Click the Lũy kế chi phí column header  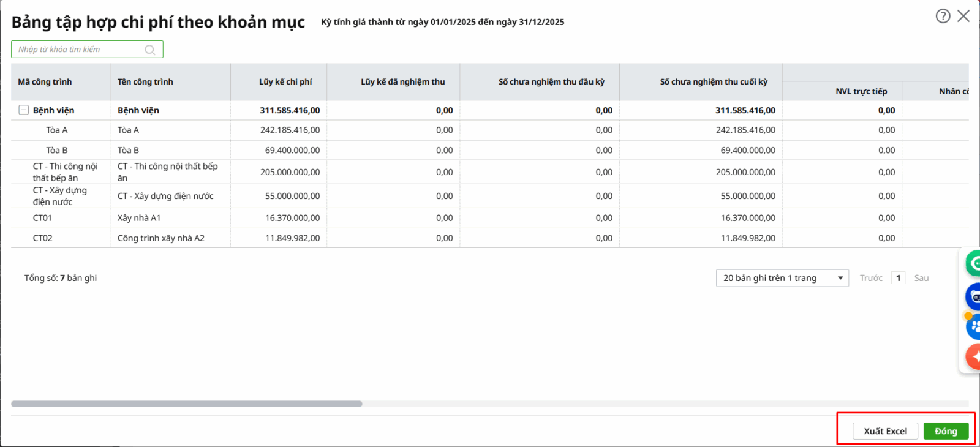point(285,82)
